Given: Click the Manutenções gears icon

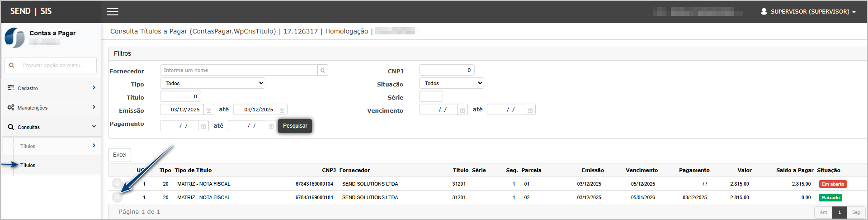Looking at the screenshot, I should click(x=11, y=107).
